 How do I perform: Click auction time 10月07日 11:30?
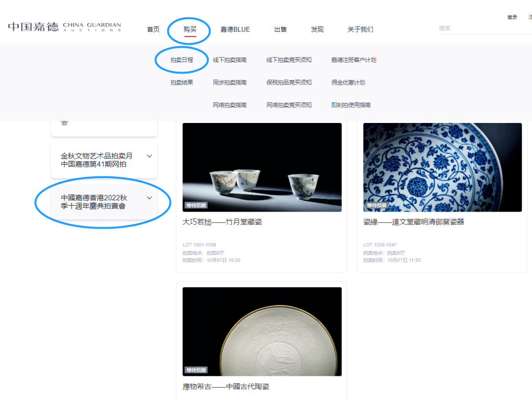[x=404, y=260]
